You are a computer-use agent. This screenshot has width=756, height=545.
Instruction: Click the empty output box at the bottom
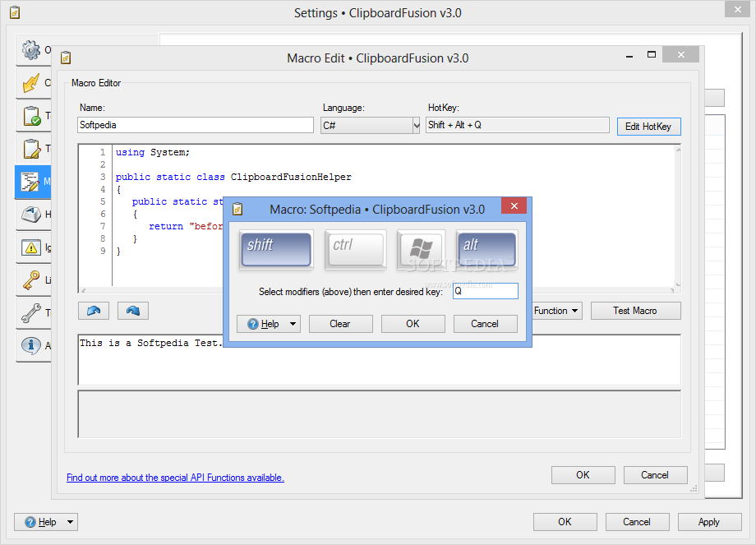379,414
